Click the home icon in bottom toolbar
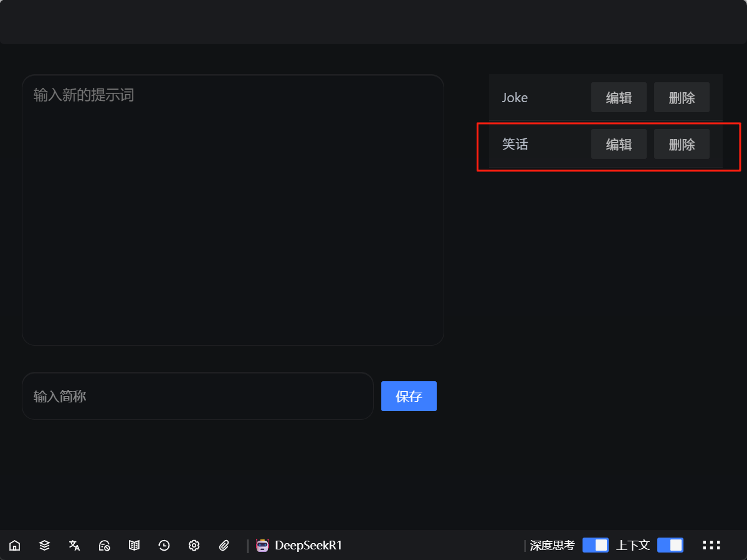 pyautogui.click(x=14, y=546)
